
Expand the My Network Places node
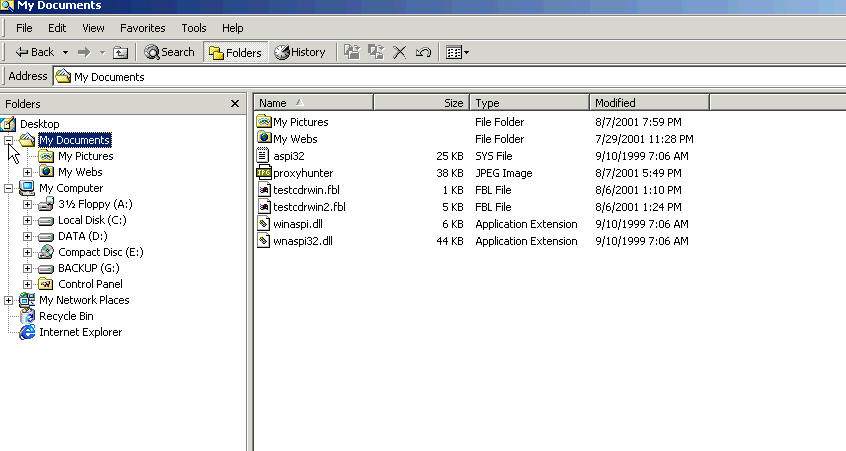[9, 300]
